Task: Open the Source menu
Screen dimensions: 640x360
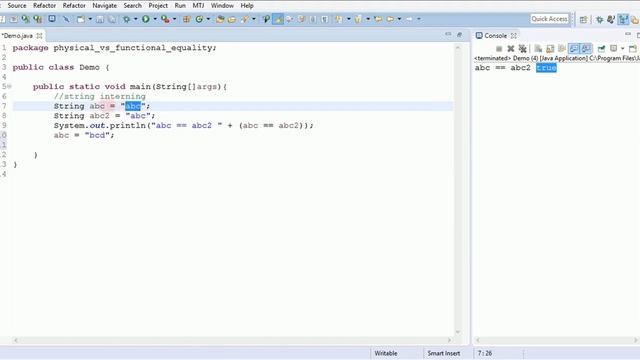Action: (17, 6)
